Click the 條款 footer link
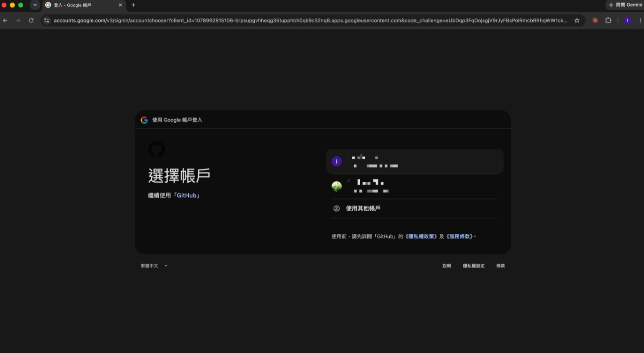The width and height of the screenshot is (644, 353). [501, 266]
